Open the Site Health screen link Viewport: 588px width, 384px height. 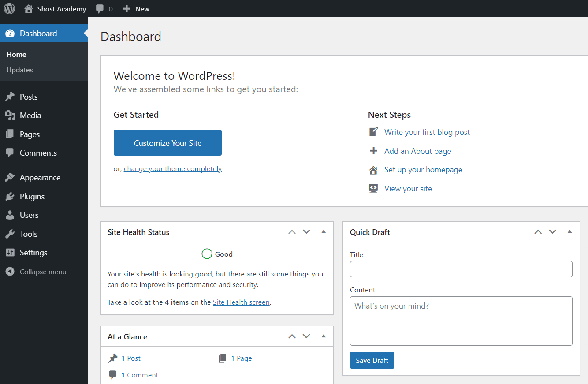(241, 302)
